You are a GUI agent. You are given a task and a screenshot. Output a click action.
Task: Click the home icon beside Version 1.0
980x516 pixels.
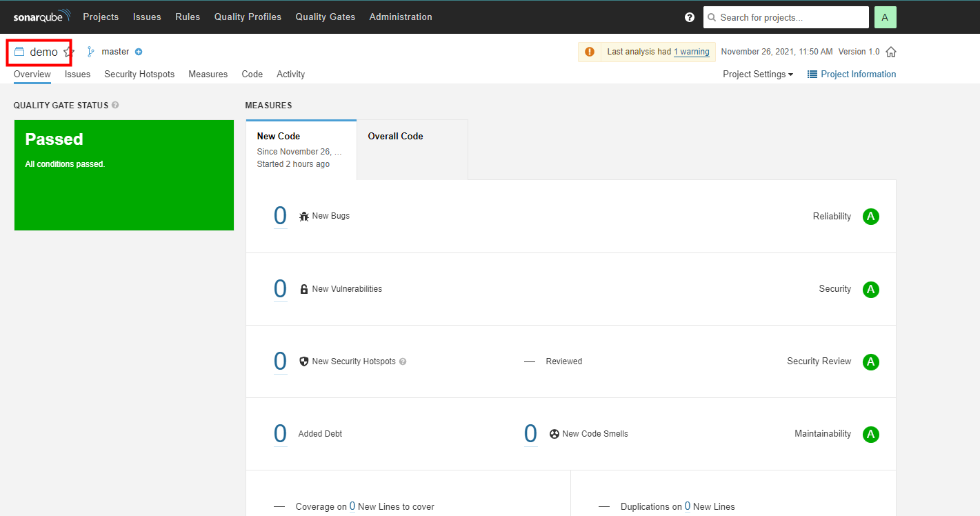891,52
